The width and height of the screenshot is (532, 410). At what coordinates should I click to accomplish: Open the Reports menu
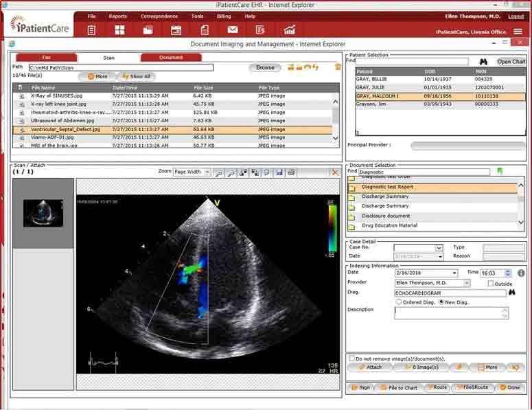pos(118,16)
